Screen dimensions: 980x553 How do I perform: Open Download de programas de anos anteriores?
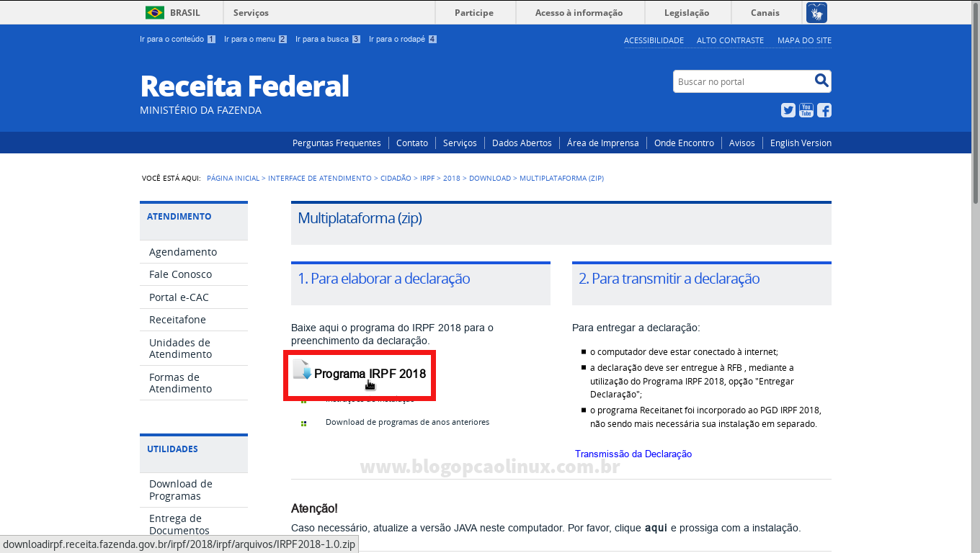click(407, 422)
